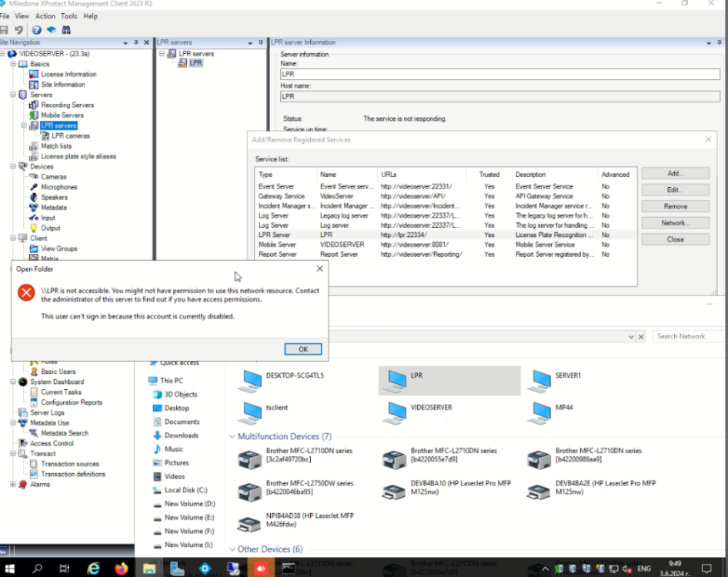This screenshot has width=728, height=577.
Task: Expand the Alarms tree node
Action: 13,484
